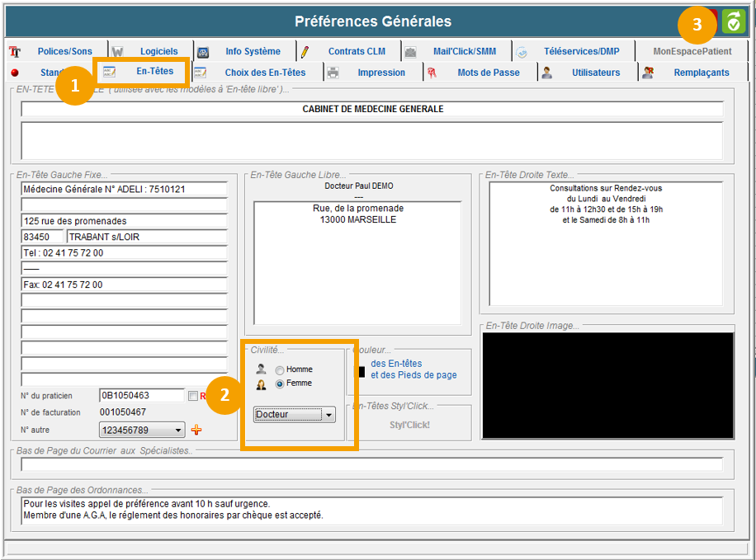Click the Info Système tab icon

203,51
